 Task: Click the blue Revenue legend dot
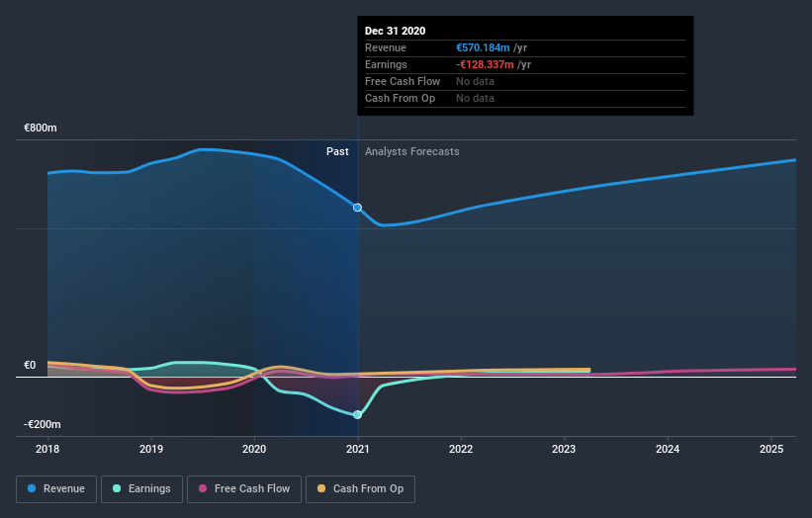click(32, 488)
